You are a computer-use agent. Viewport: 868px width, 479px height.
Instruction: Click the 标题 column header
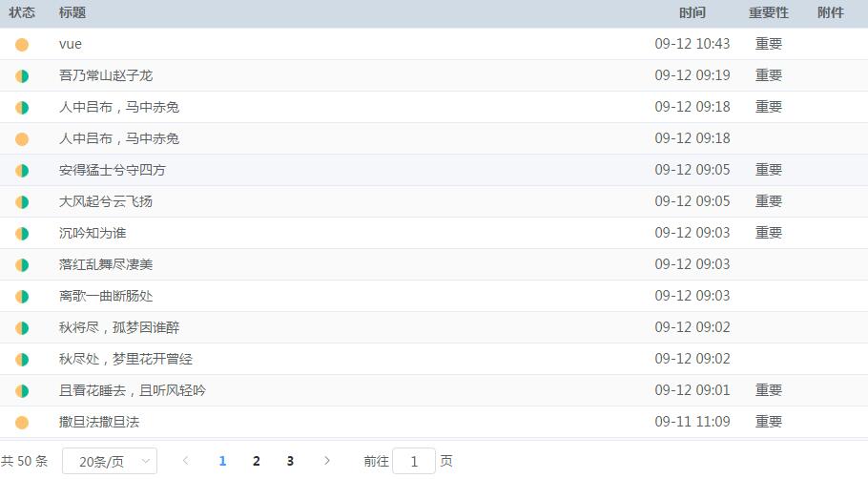click(x=72, y=12)
